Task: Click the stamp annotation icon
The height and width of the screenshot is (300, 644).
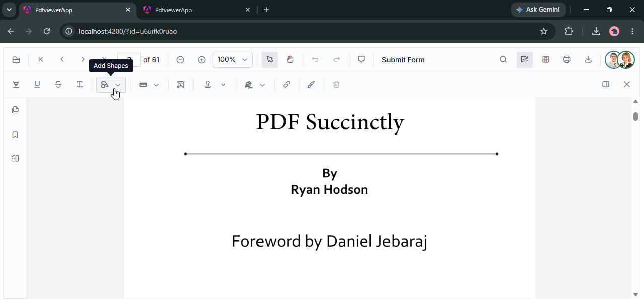Action: click(207, 84)
